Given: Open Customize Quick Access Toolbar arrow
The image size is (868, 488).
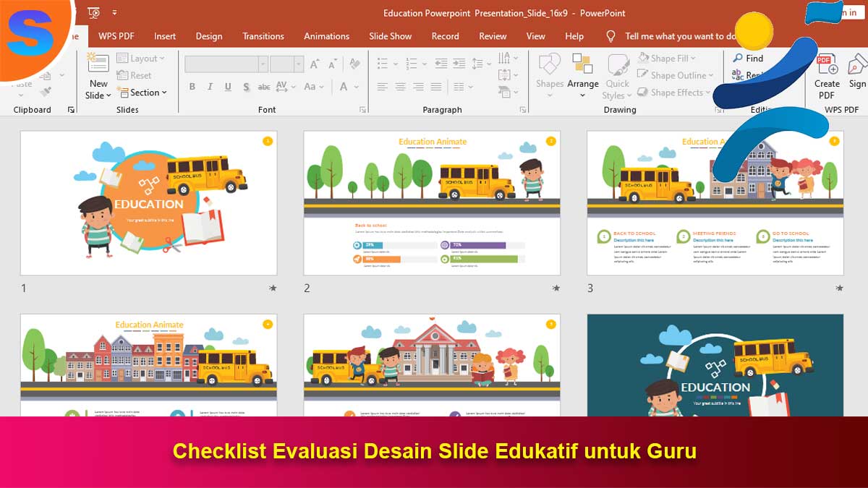Looking at the screenshot, I should (114, 13).
